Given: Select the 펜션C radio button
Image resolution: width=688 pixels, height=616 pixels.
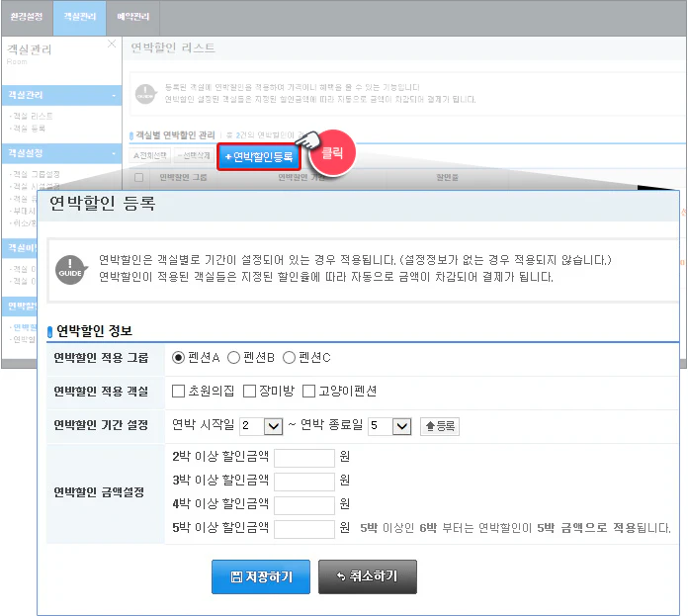Looking at the screenshot, I should point(289,358).
